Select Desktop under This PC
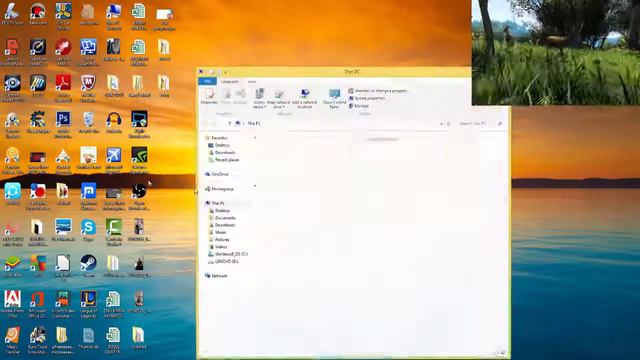Image resolution: width=640 pixels, height=360 pixels. tap(219, 211)
